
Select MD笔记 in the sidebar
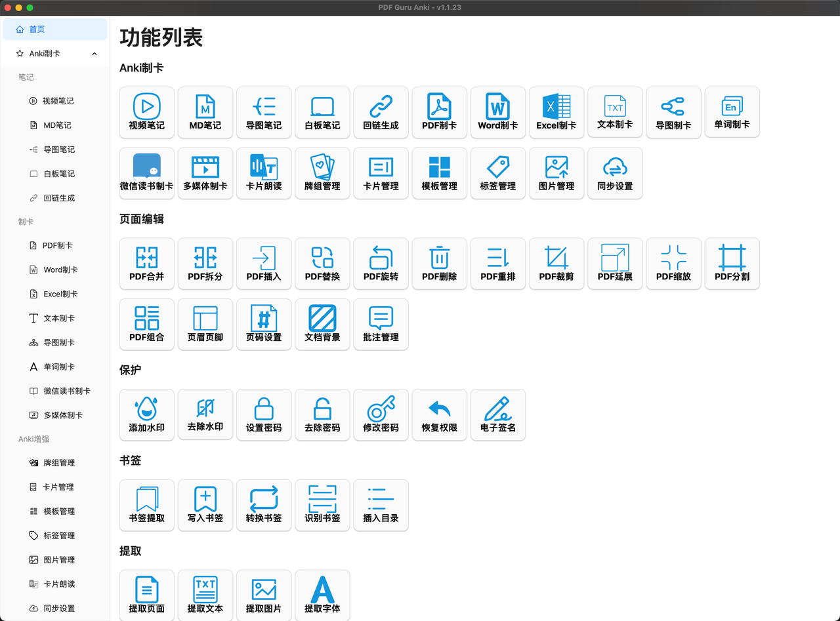point(57,125)
